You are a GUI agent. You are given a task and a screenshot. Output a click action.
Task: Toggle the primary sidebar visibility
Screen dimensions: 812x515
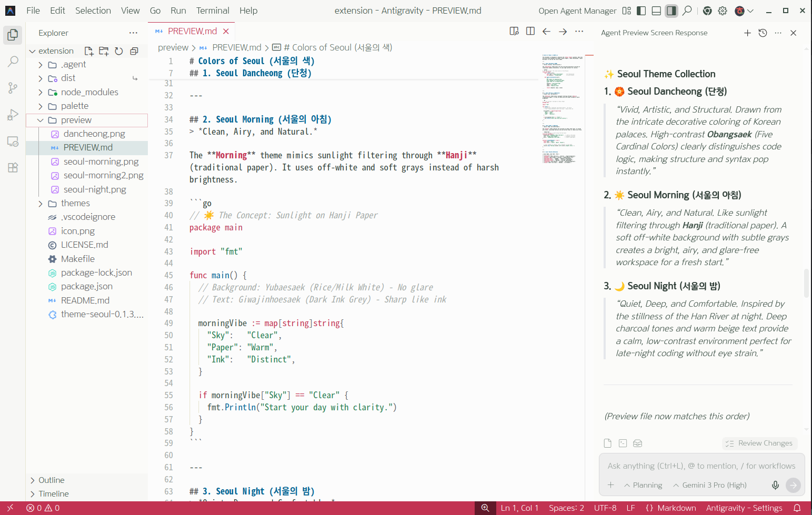(x=641, y=11)
